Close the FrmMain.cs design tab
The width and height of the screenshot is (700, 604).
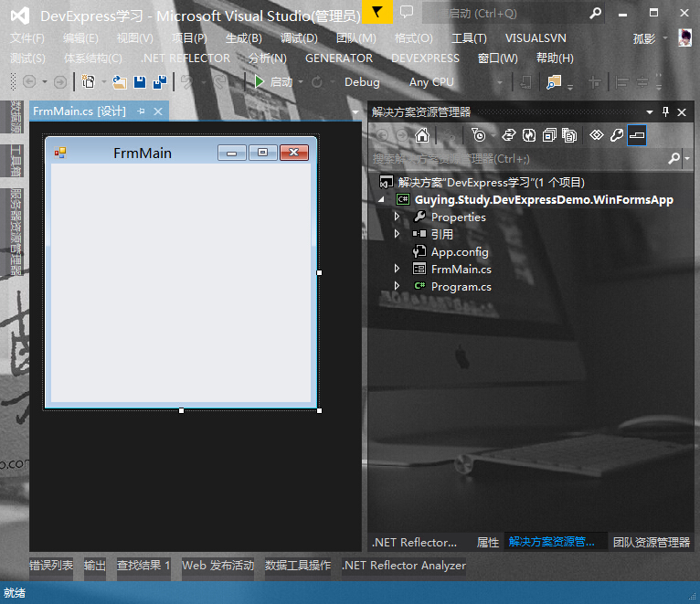158,111
